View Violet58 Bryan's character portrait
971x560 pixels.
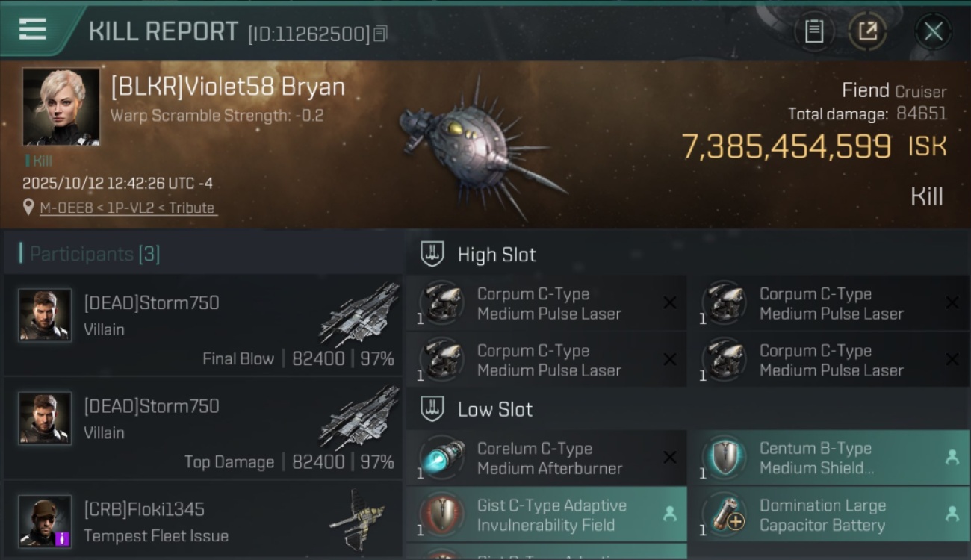(61, 107)
